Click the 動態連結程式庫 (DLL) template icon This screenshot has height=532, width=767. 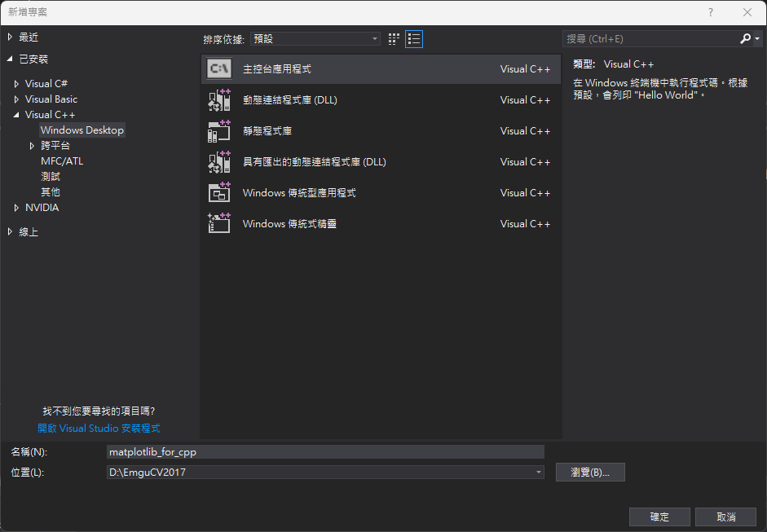coord(219,99)
